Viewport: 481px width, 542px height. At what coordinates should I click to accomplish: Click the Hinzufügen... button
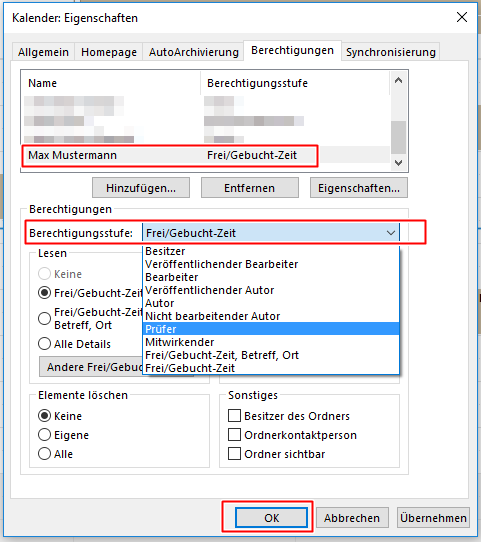pyautogui.click(x=141, y=188)
